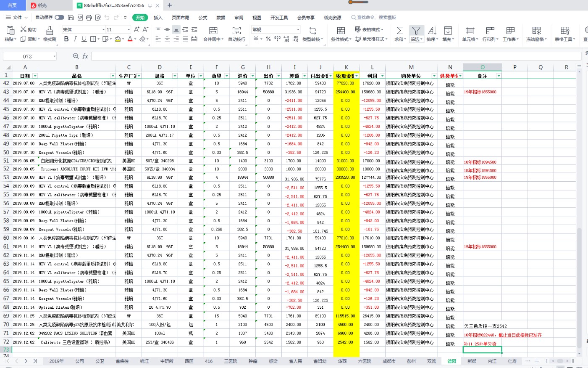The image size is (588, 368).
Task: Click the 单元格样式 button
Action: tap(371, 39)
